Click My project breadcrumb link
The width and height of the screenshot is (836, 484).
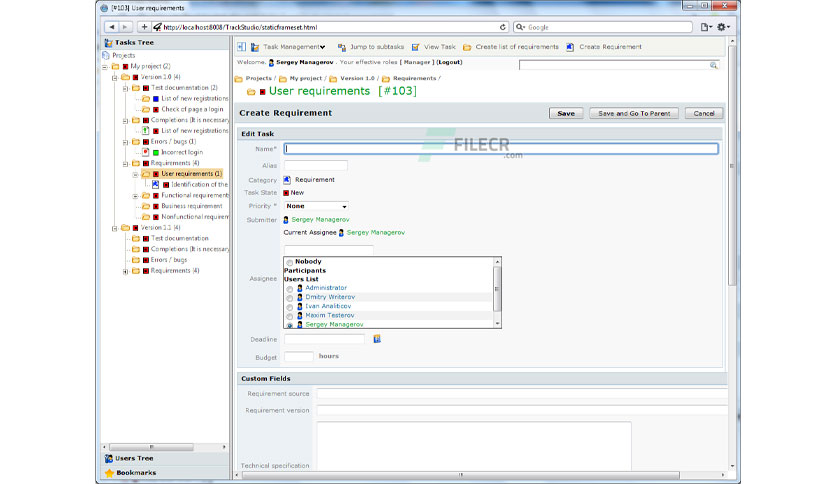click(306, 78)
